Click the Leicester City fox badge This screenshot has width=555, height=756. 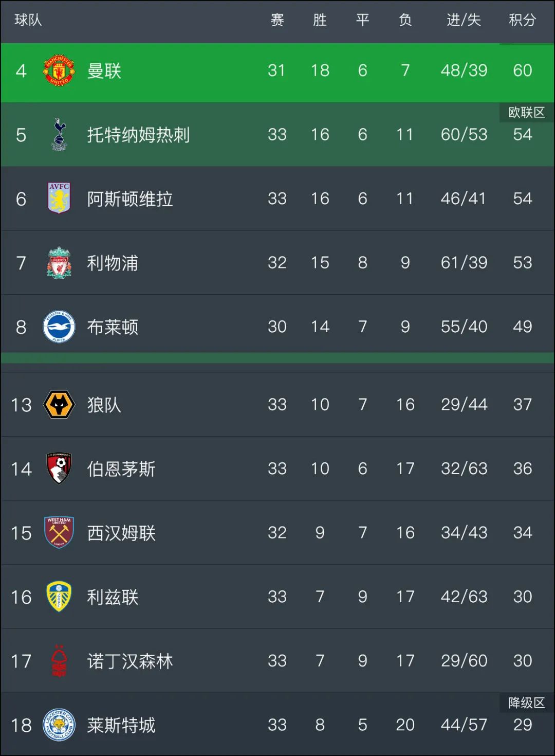click(59, 725)
